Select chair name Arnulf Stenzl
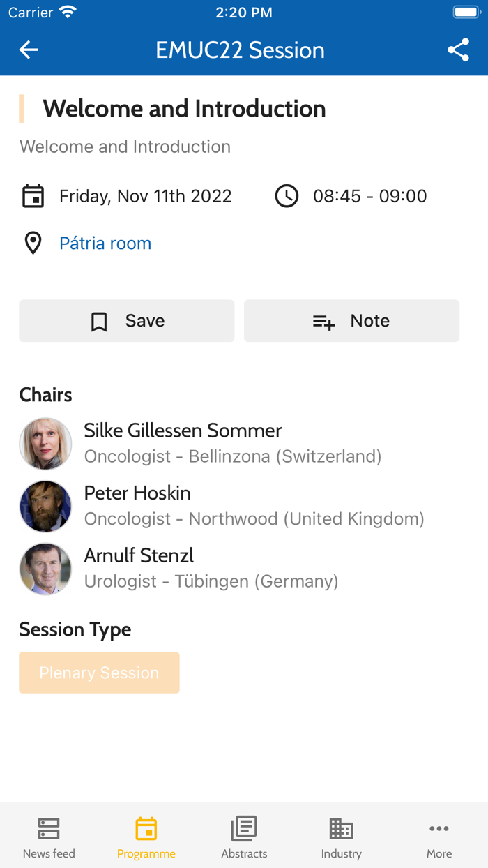Screen dimensions: 488x868 tap(139, 555)
